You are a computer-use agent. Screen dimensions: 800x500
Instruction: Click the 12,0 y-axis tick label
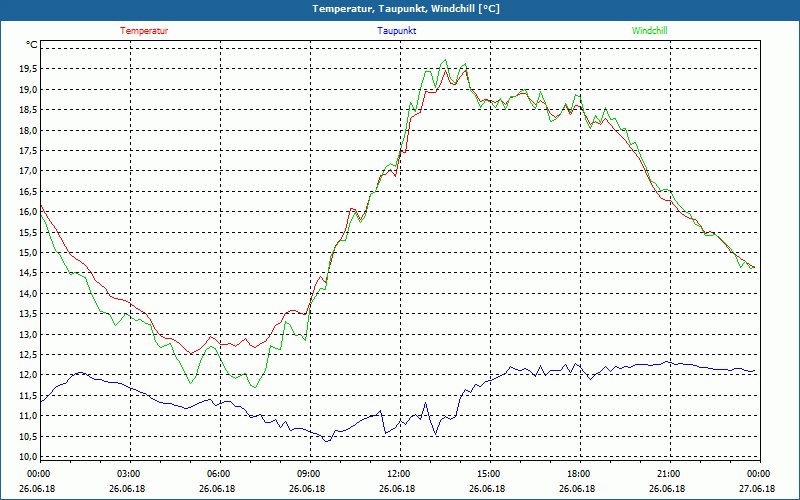27,375
